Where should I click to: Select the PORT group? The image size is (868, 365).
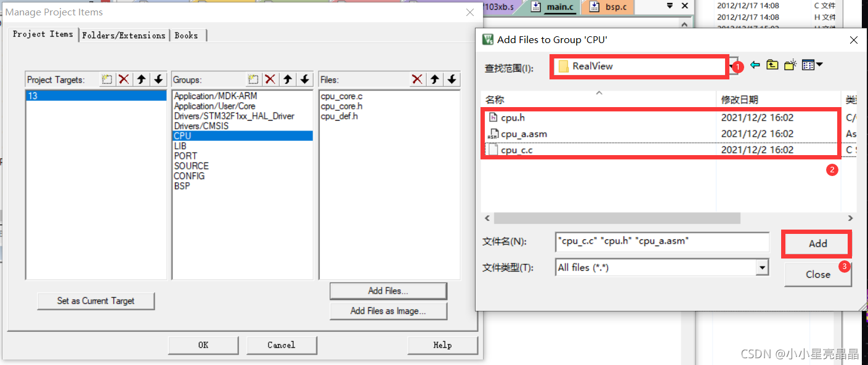point(185,156)
